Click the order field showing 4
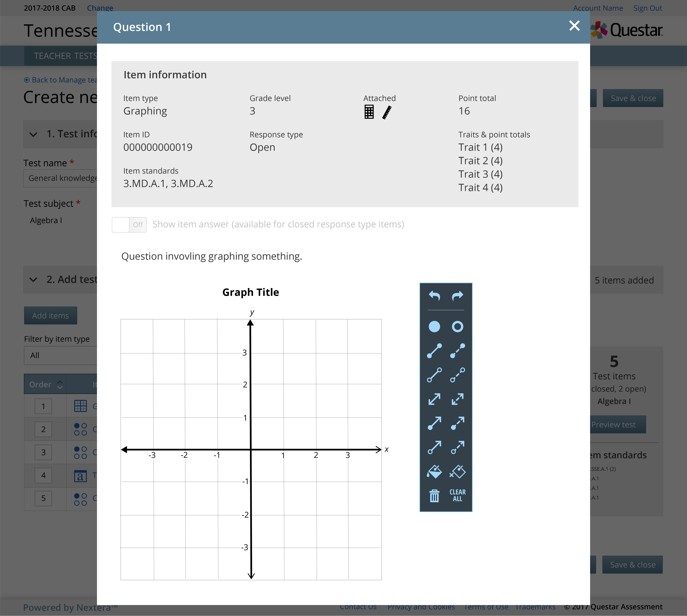Viewport: 687px width, 616px height. (x=43, y=475)
